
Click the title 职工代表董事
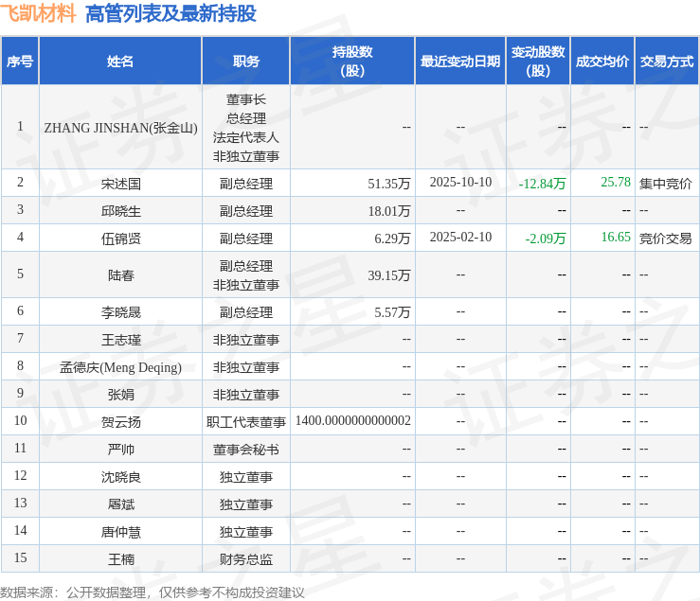pyautogui.click(x=246, y=422)
